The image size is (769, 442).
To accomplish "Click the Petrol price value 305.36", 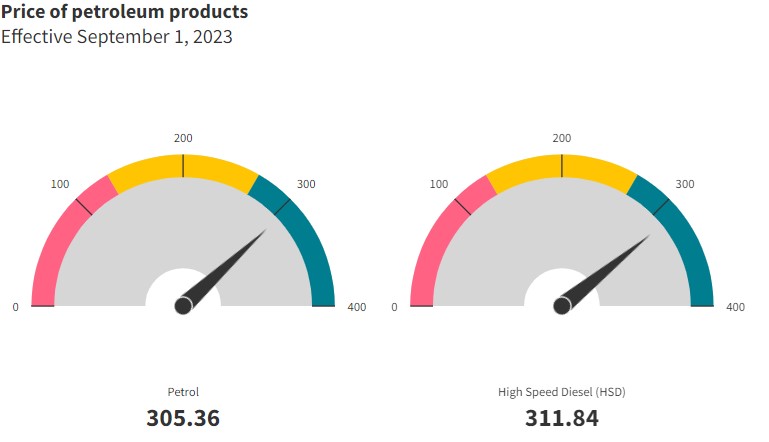I will pyautogui.click(x=183, y=418).
